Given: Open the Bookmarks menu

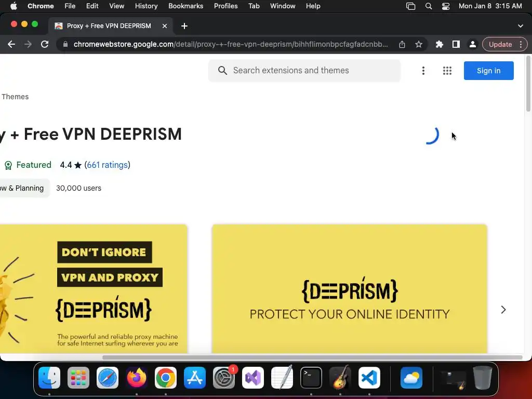Looking at the screenshot, I should 185,6.
